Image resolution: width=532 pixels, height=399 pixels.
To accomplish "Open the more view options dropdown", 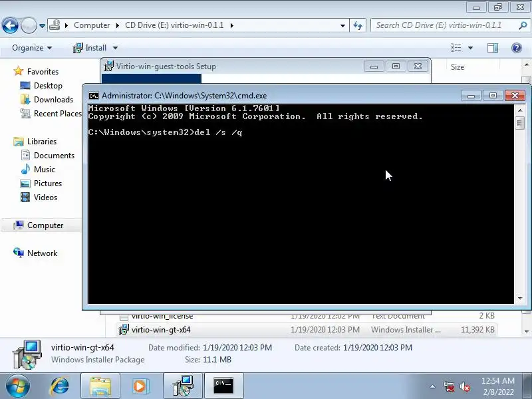I will [x=470, y=48].
